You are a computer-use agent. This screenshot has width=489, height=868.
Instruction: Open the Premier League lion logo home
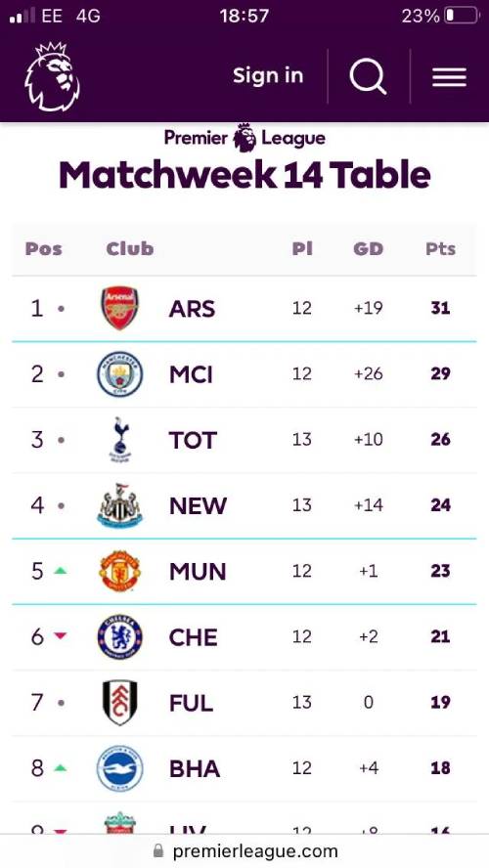(52, 76)
